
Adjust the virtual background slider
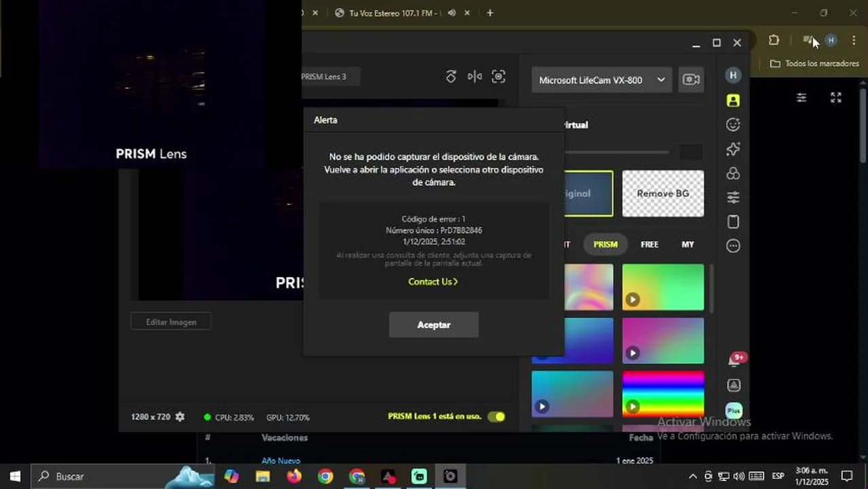(616, 152)
